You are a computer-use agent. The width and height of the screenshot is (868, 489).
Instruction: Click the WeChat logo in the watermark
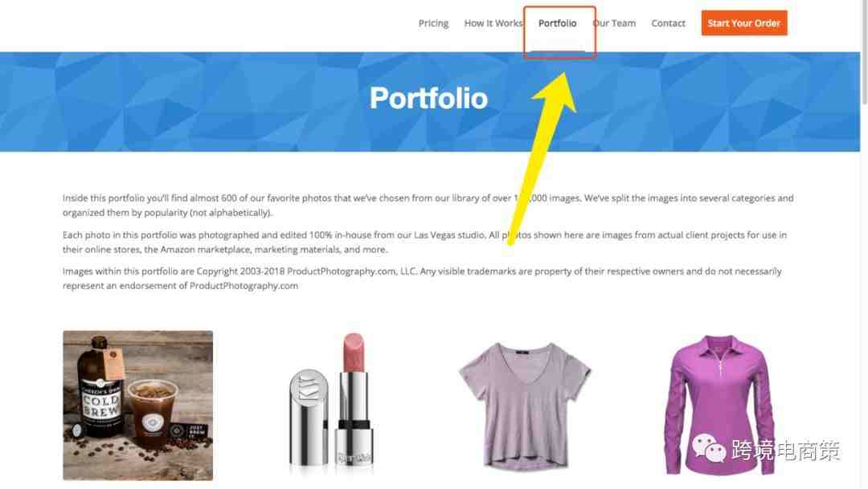click(x=709, y=449)
